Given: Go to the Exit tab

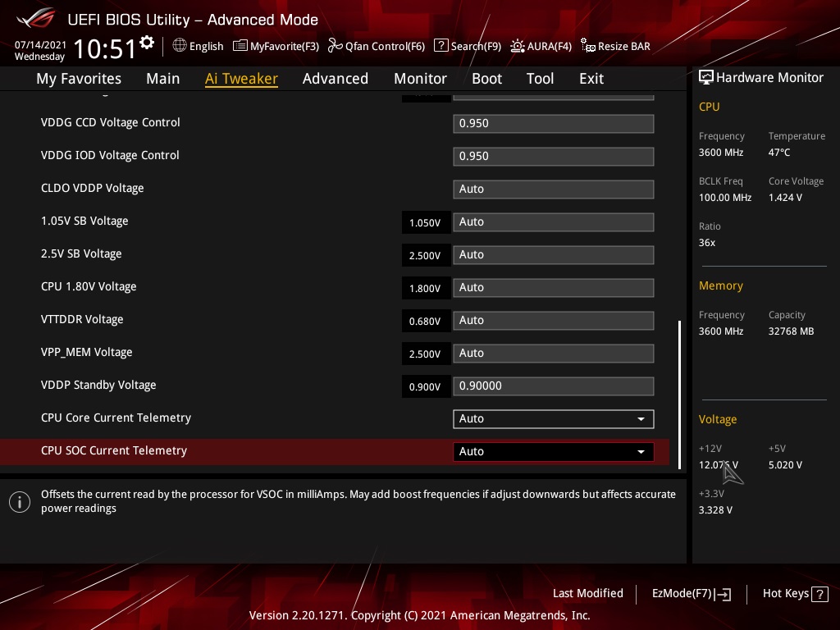Looking at the screenshot, I should click(x=591, y=79).
